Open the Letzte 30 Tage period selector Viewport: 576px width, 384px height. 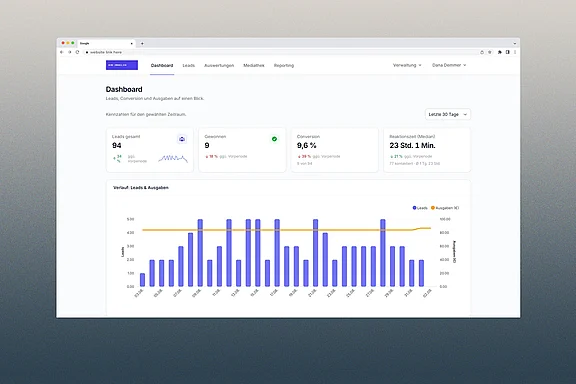pyautogui.click(x=448, y=114)
